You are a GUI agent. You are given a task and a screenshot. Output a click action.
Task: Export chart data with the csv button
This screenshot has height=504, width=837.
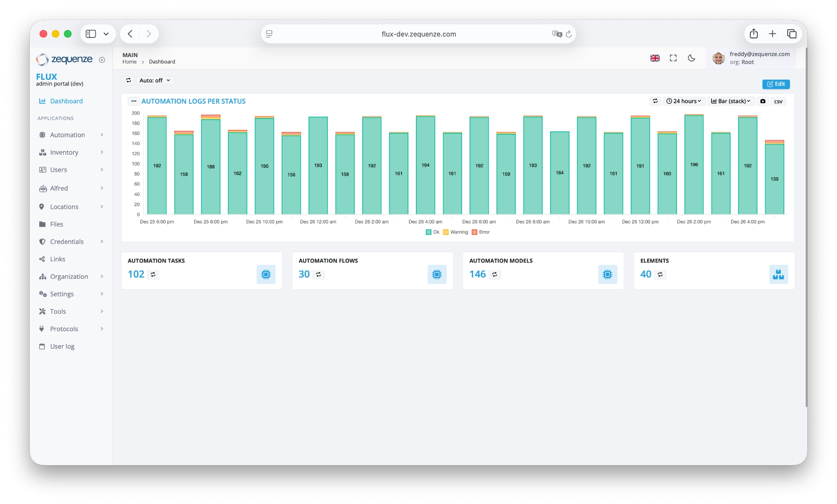pyautogui.click(x=779, y=101)
